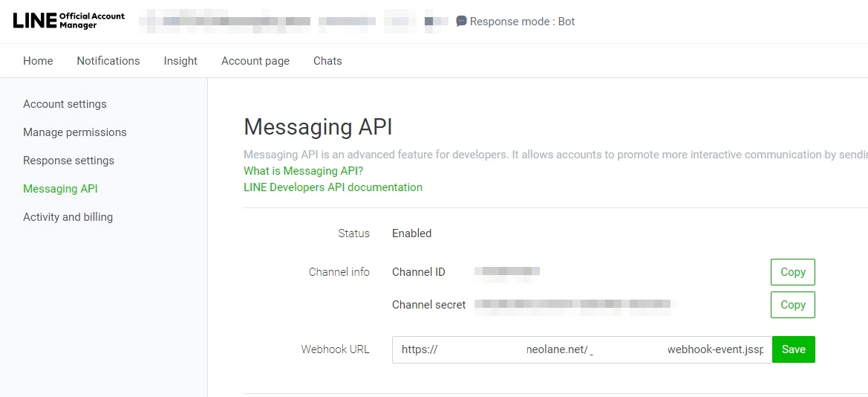868x397 pixels.
Task: Copy the Channel secret
Action: click(793, 305)
